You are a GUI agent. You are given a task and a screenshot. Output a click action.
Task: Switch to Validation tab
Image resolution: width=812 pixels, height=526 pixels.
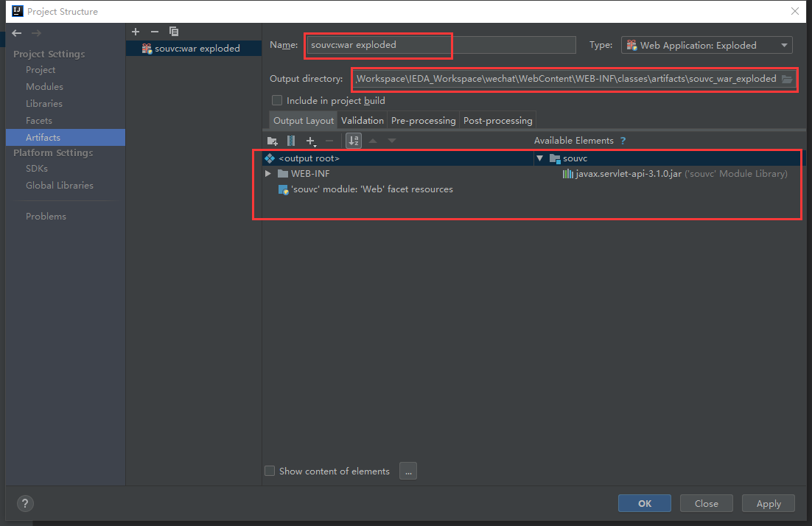(x=363, y=121)
